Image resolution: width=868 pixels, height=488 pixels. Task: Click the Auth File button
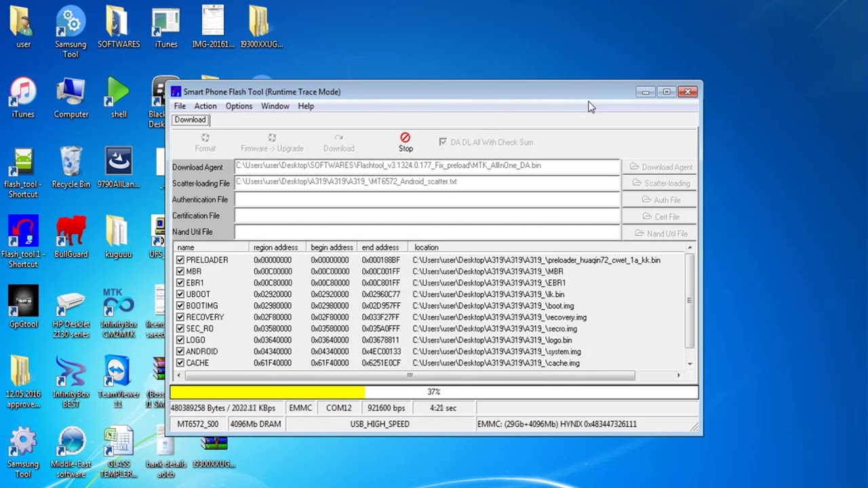[660, 200]
